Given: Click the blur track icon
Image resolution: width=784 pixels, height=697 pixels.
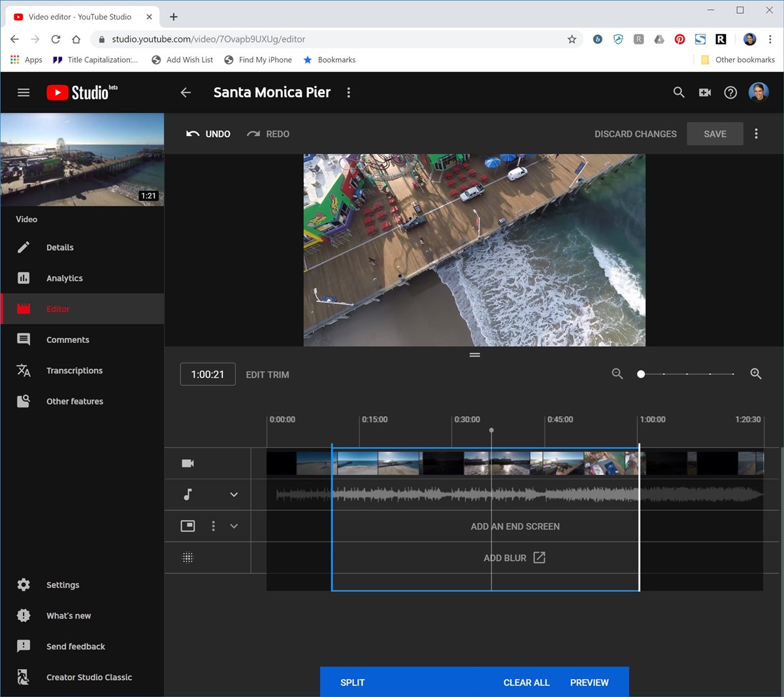Looking at the screenshot, I should tap(188, 557).
